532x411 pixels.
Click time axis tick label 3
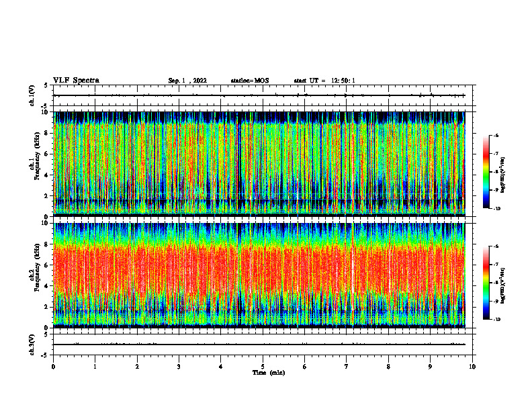point(179,367)
